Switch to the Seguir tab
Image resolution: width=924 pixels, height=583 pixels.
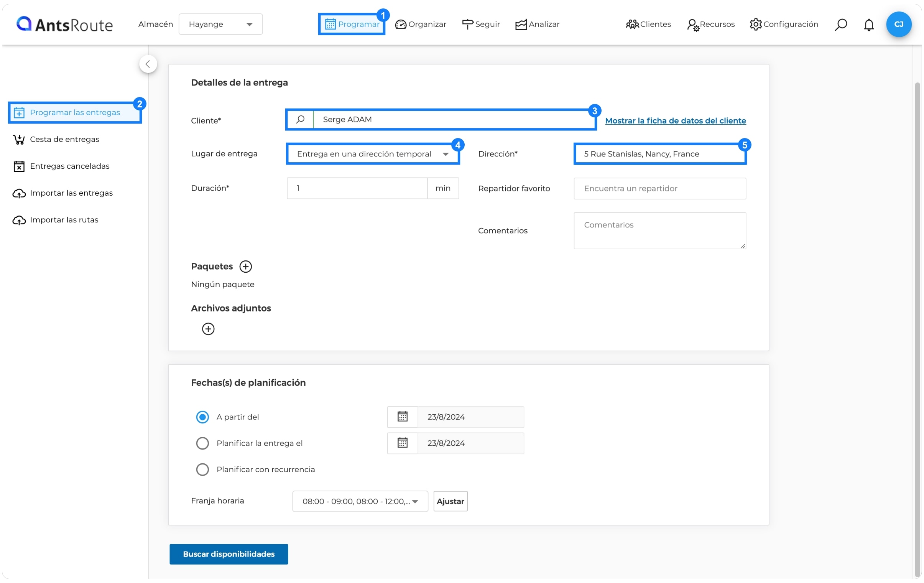coord(481,24)
